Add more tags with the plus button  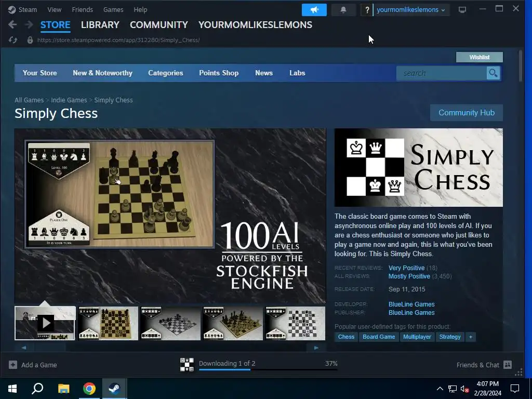471,337
